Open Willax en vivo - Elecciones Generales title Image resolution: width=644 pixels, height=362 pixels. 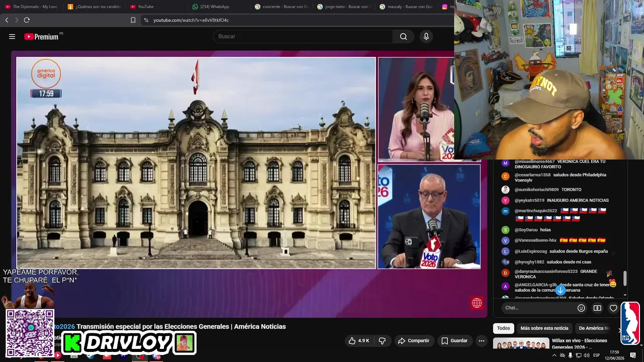(580, 343)
